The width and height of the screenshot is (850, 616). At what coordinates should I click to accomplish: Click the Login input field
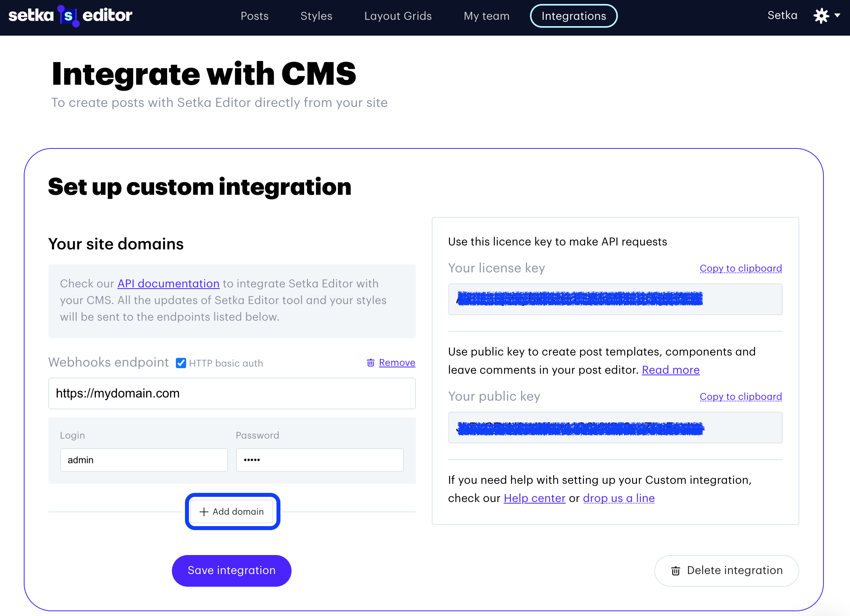tap(144, 460)
